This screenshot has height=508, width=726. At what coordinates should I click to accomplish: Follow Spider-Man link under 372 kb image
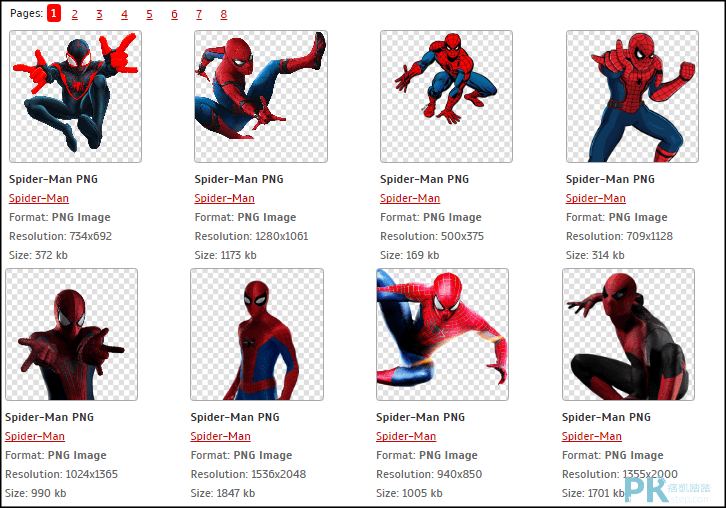click(x=39, y=198)
